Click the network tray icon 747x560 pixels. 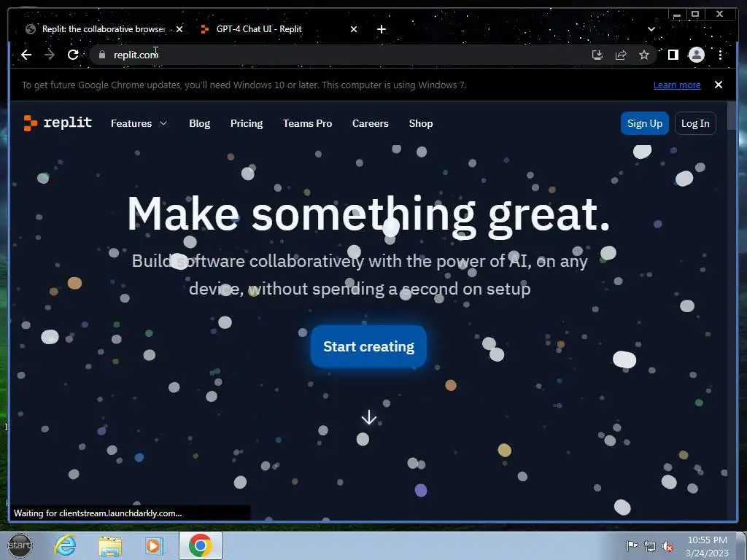(x=649, y=546)
